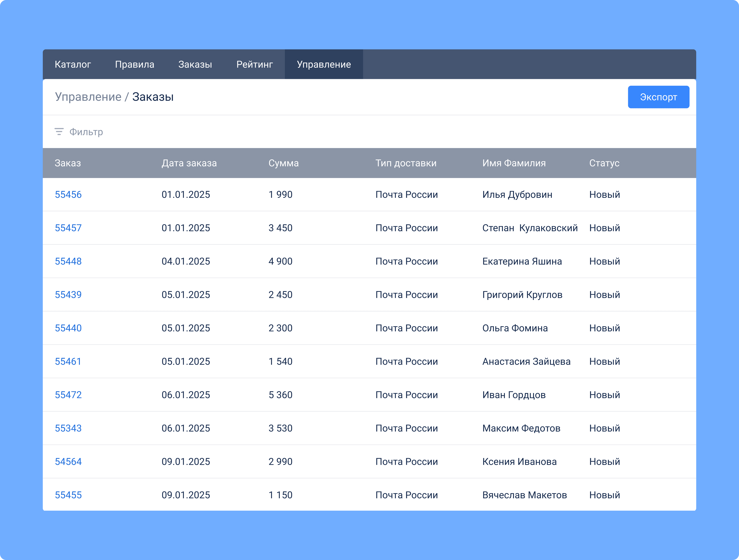Screen dimensions: 739x560
Task: Open order 55343 link
Action: pos(68,428)
